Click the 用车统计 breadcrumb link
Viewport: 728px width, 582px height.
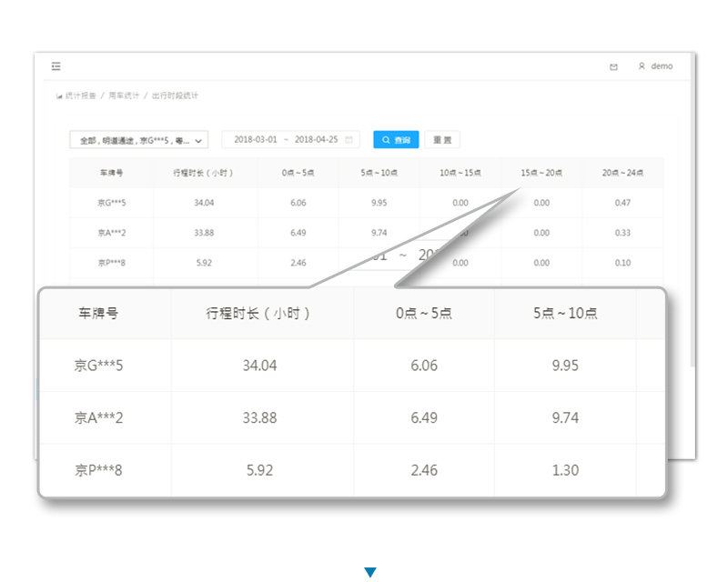124,95
